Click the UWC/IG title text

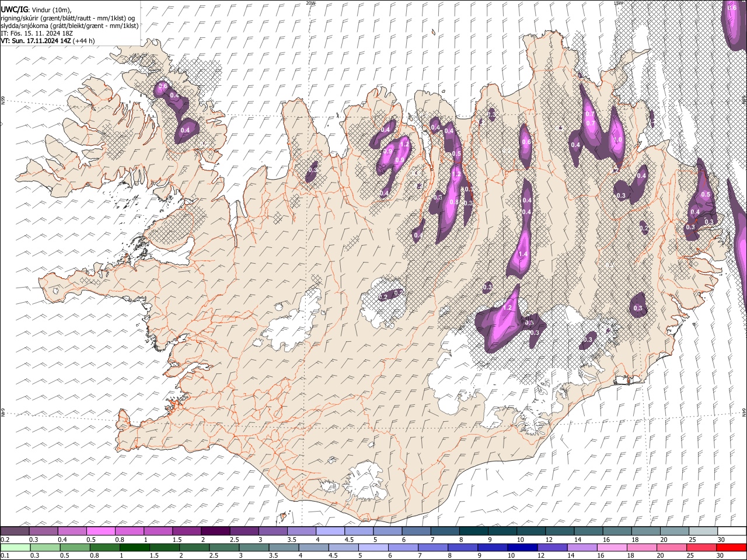(14, 9)
